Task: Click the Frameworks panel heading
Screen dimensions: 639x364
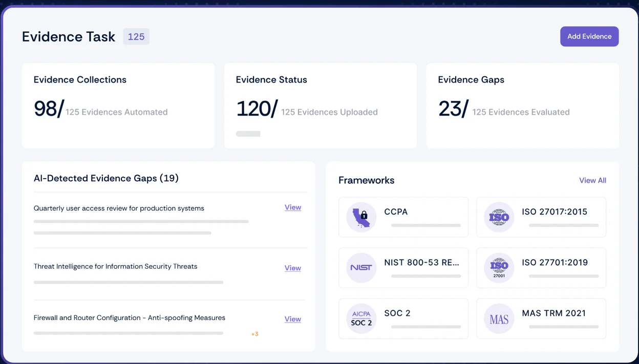Action: point(367,180)
